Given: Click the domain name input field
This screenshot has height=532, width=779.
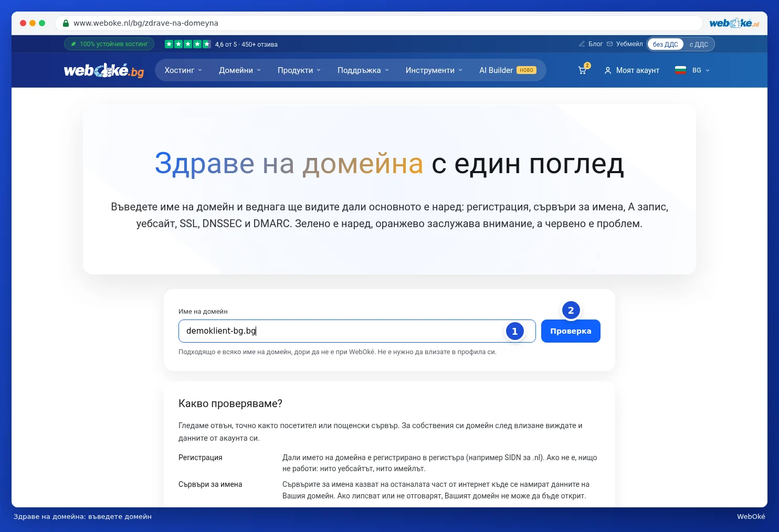Looking at the screenshot, I should 357,331.
